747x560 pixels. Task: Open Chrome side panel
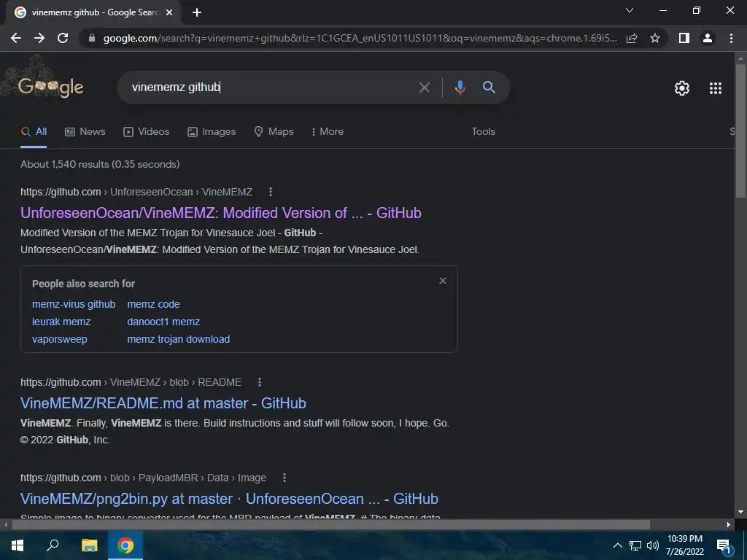[x=684, y=38]
